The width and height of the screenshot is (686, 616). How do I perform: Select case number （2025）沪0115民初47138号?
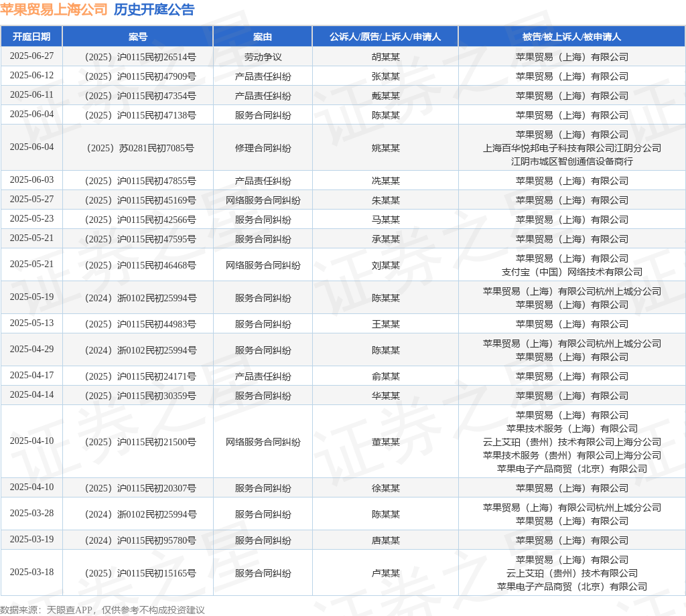140,115
